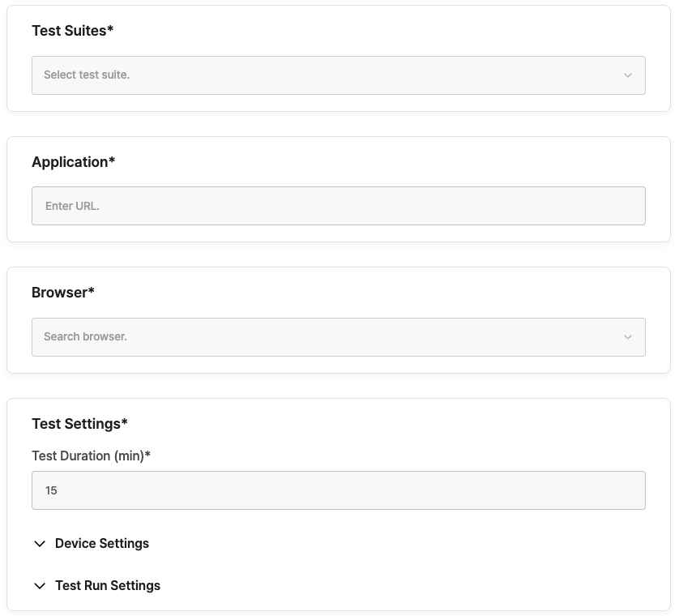Click the Test Settings heading
The image size is (679, 616).
tap(79, 424)
